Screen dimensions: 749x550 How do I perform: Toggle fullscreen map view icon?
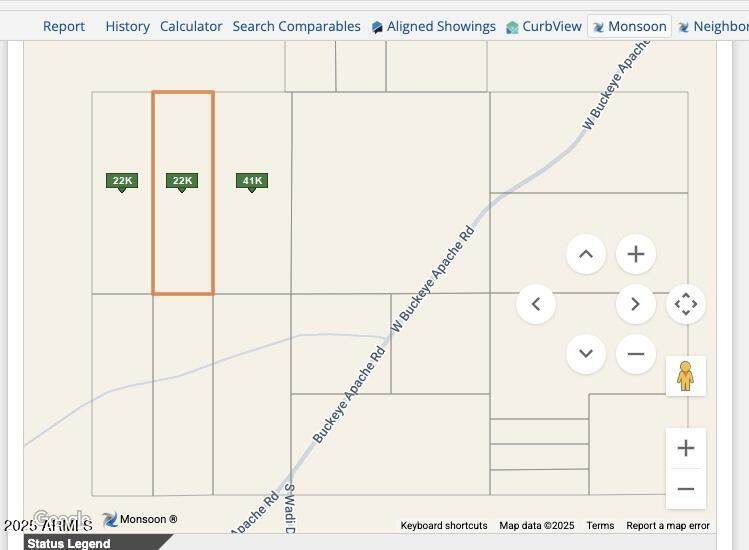(686, 304)
